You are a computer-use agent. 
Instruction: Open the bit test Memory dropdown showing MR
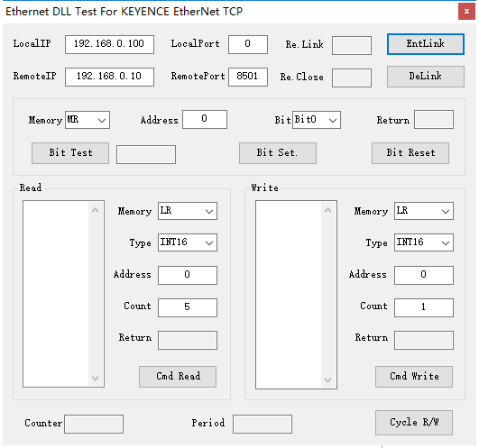88,120
